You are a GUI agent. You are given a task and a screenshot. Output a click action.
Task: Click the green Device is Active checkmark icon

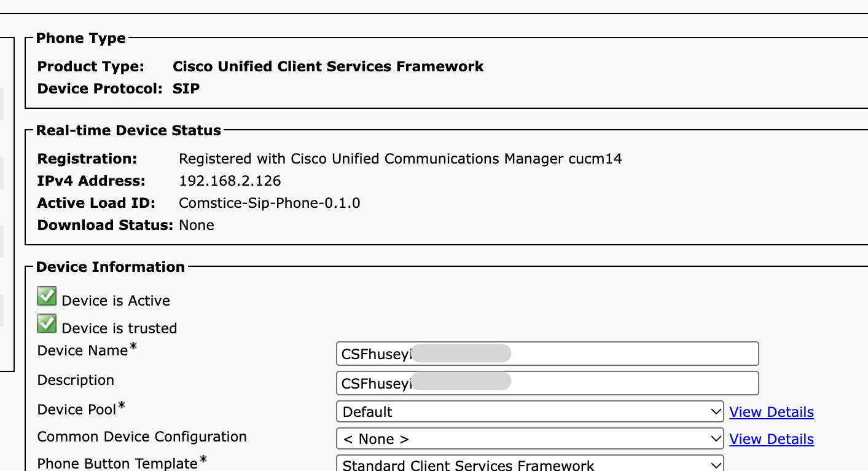point(47,296)
